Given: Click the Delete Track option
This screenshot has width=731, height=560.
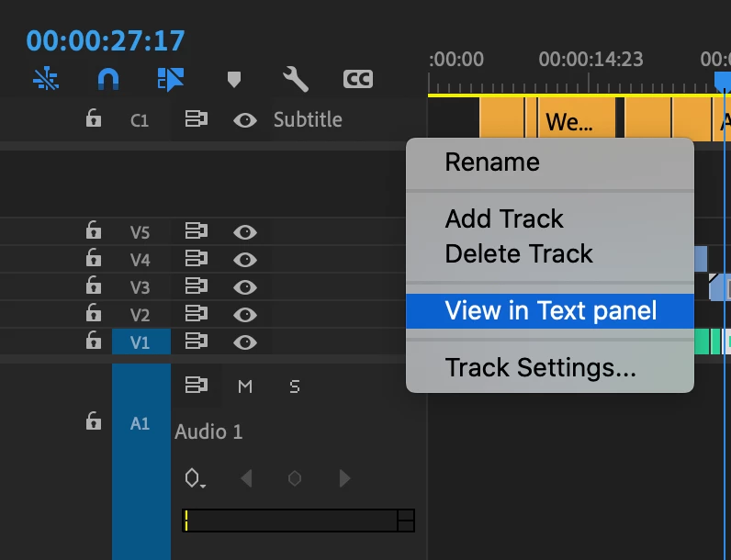Looking at the screenshot, I should tap(519, 253).
